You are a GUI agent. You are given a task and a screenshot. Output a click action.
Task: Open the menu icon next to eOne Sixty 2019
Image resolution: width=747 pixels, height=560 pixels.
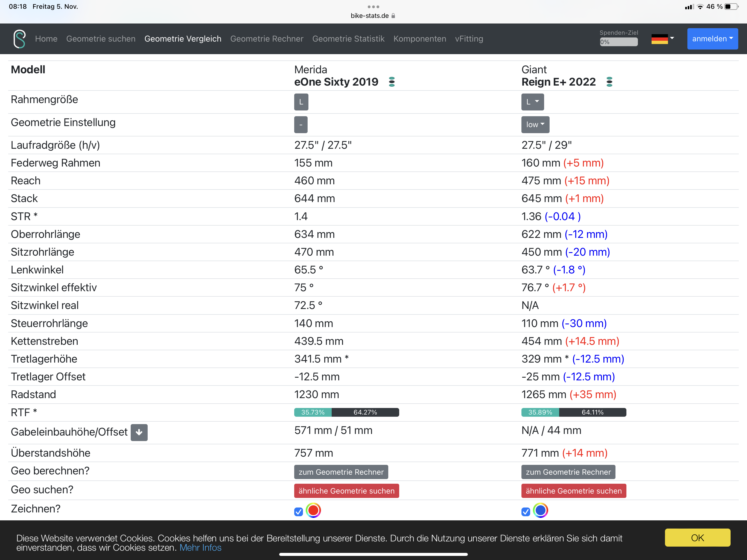[x=392, y=82]
